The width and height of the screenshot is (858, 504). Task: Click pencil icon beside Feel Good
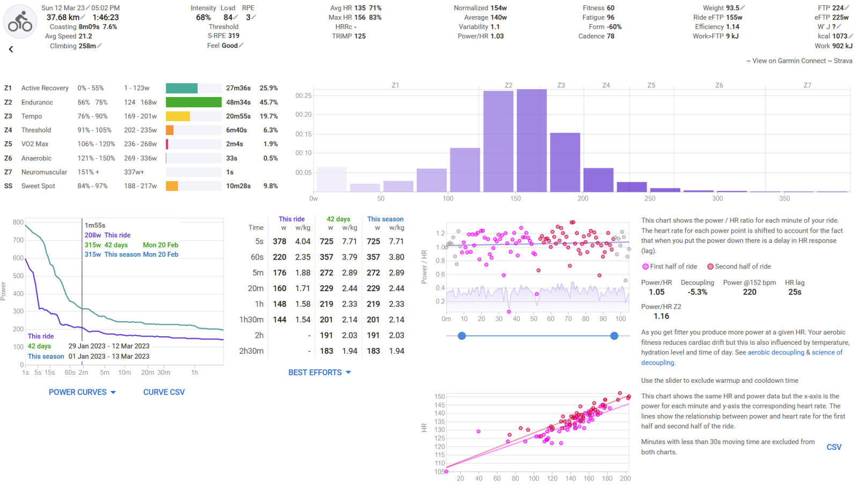point(241,46)
